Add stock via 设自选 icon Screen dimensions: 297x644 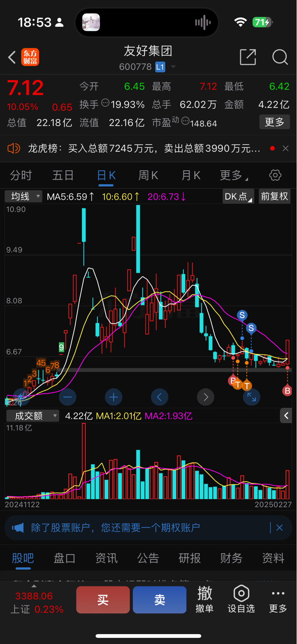pyautogui.click(x=241, y=600)
